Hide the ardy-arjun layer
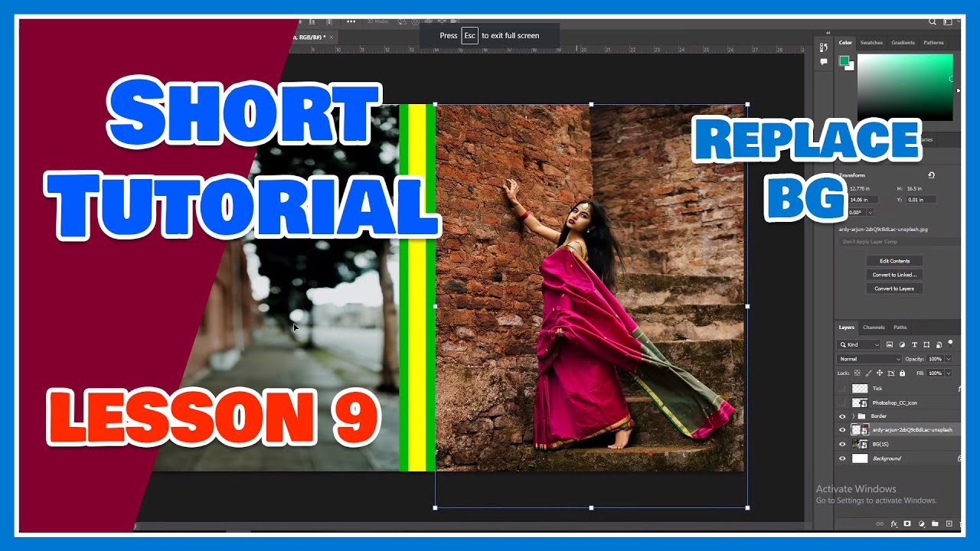Viewport: 980px width, 551px height. [x=842, y=430]
